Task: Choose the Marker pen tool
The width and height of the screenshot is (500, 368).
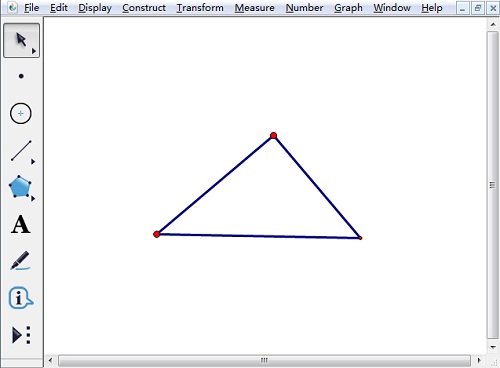Action: [x=20, y=261]
